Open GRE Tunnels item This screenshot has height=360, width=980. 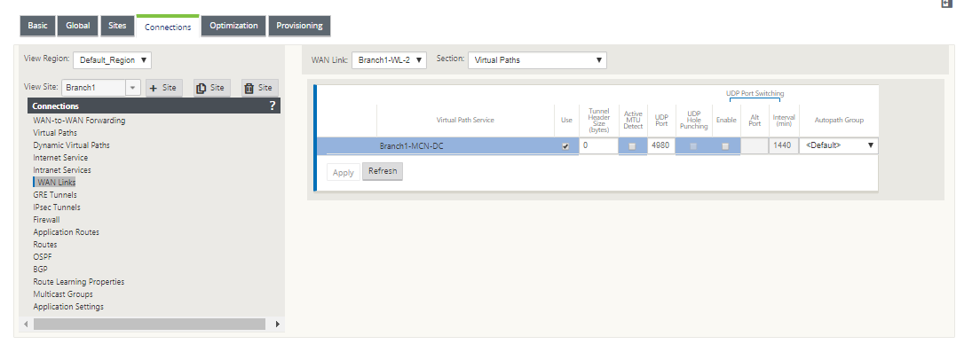click(55, 195)
